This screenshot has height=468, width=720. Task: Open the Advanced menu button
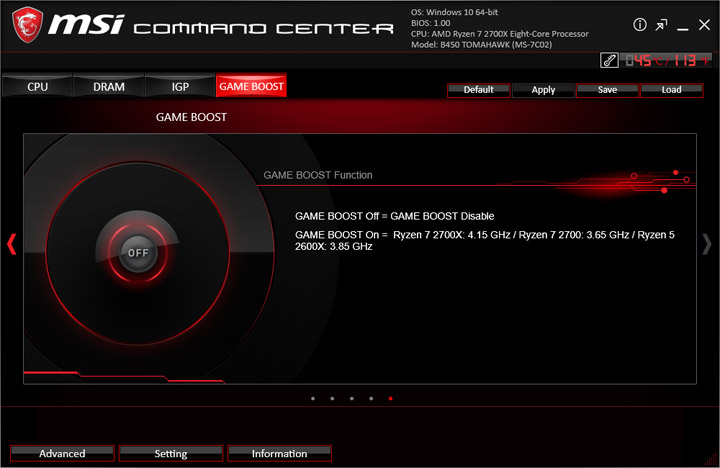[x=62, y=453]
